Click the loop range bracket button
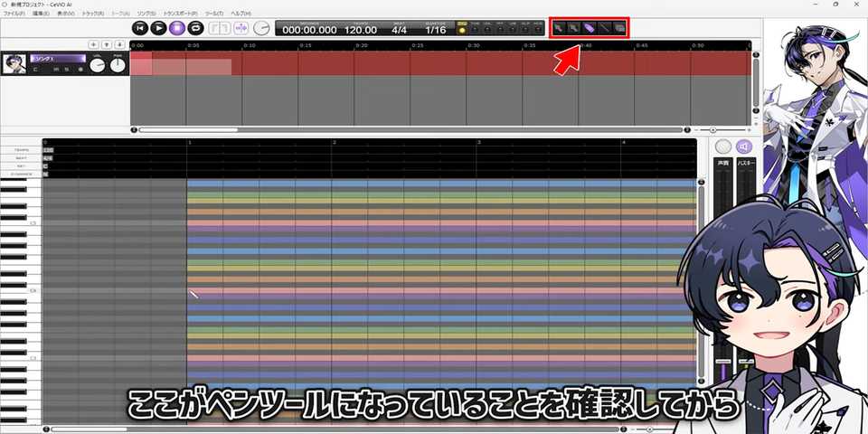 pos(219,28)
